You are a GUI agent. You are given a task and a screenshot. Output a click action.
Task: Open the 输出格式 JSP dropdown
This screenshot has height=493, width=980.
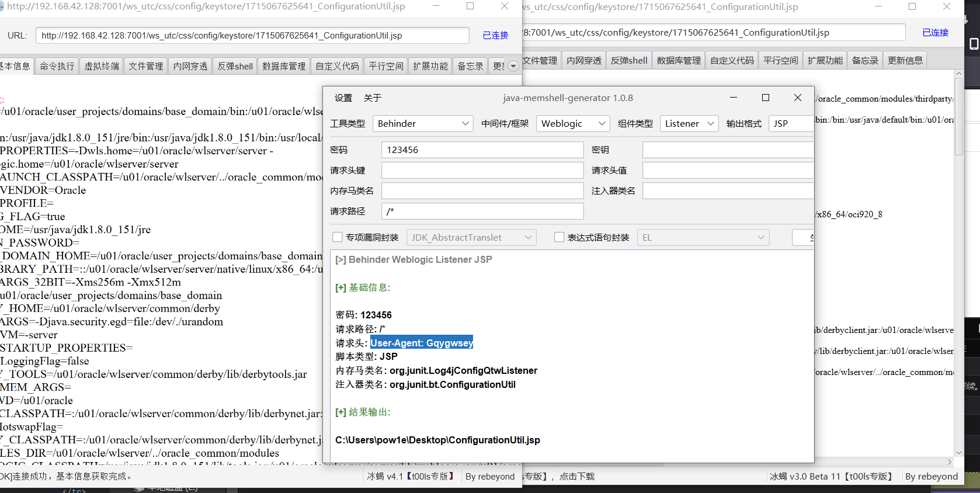click(x=791, y=123)
